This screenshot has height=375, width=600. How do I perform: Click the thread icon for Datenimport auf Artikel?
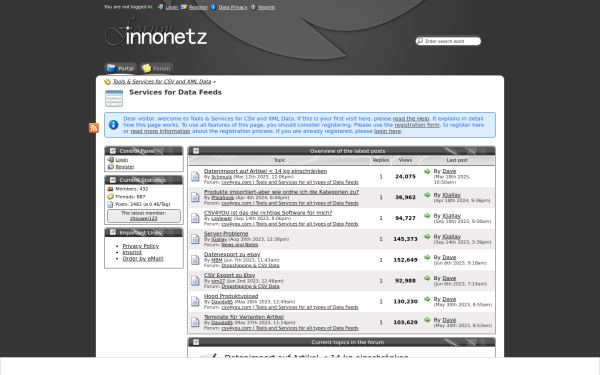coord(195,176)
